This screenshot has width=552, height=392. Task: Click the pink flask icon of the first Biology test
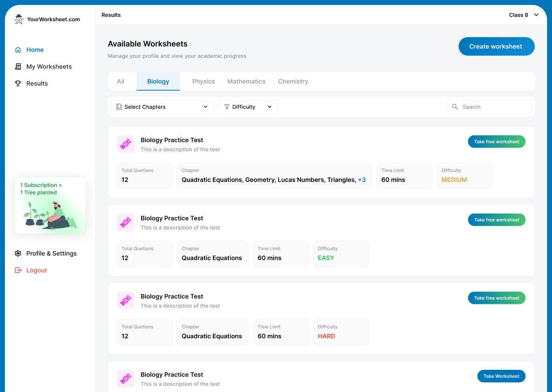click(x=126, y=144)
